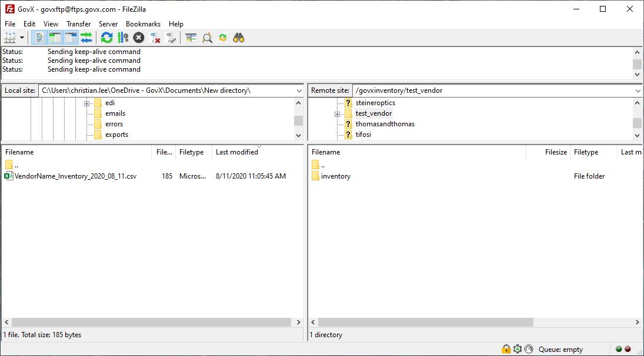Sort remote files by Filetype column
This screenshot has height=356, width=644.
(594, 152)
